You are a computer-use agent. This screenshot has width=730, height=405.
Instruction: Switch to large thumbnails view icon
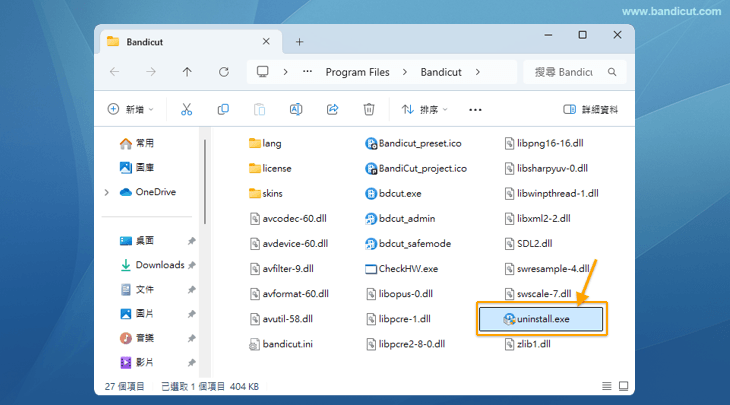623,386
